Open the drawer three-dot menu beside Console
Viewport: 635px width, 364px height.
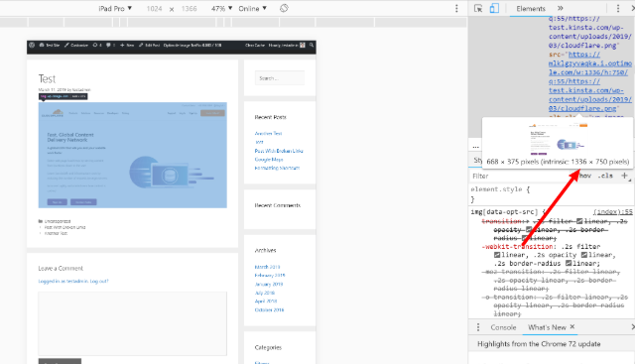tap(478, 327)
